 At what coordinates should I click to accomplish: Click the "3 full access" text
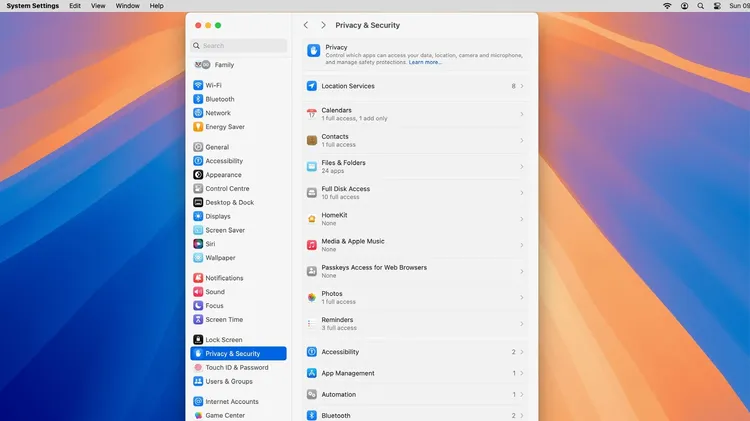pyautogui.click(x=339, y=328)
